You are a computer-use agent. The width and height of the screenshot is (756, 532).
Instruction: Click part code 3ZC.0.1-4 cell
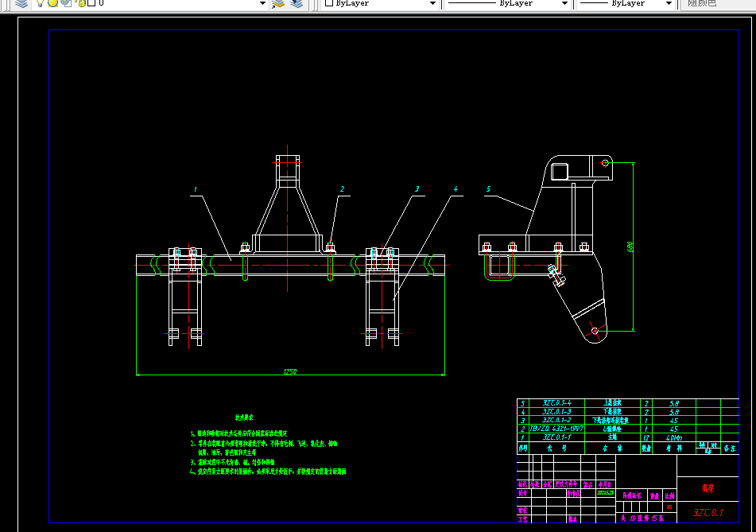(557, 403)
